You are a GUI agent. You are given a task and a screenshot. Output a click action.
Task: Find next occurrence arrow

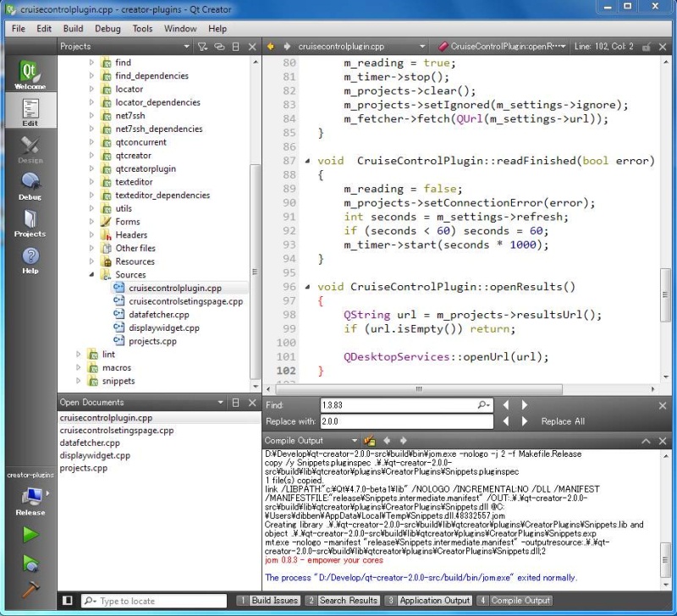[525, 405]
